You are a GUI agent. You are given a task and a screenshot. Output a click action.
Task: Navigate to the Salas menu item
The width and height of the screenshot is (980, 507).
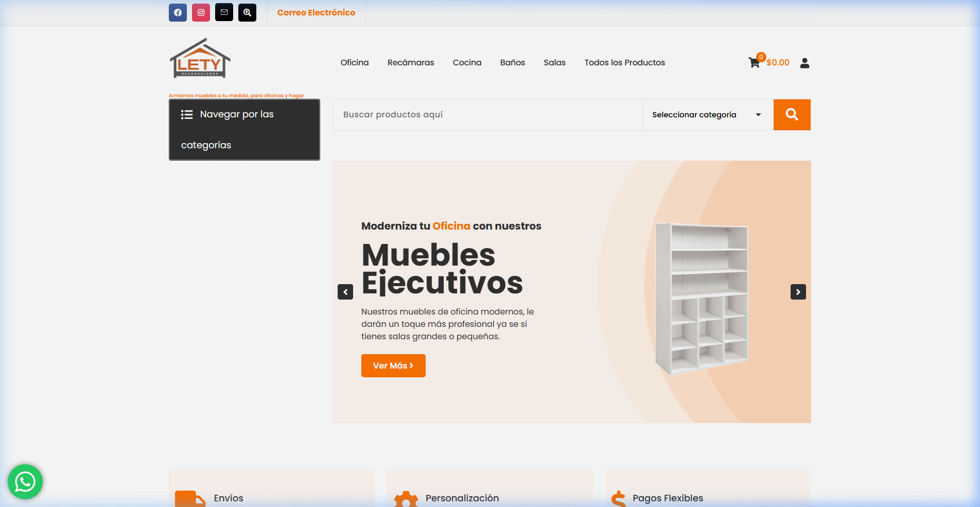[x=554, y=62]
